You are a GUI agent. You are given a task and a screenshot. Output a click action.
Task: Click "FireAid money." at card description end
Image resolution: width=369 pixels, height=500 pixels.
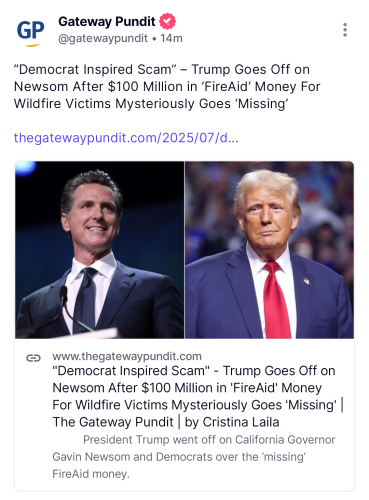91,474
